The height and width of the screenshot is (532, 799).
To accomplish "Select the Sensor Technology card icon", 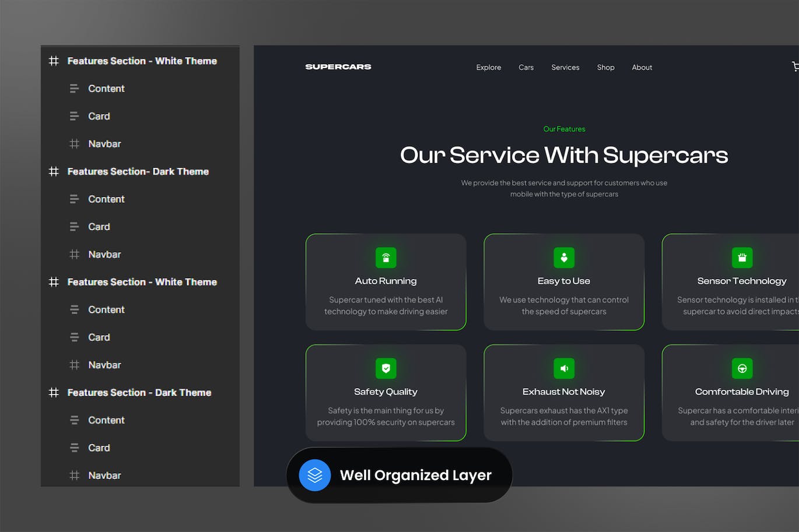I will pyautogui.click(x=742, y=258).
